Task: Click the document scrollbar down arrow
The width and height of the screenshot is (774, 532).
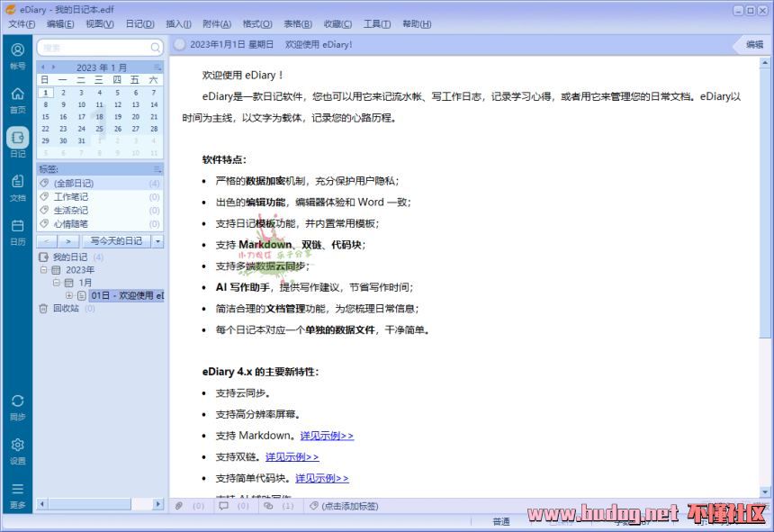Action: [x=765, y=492]
